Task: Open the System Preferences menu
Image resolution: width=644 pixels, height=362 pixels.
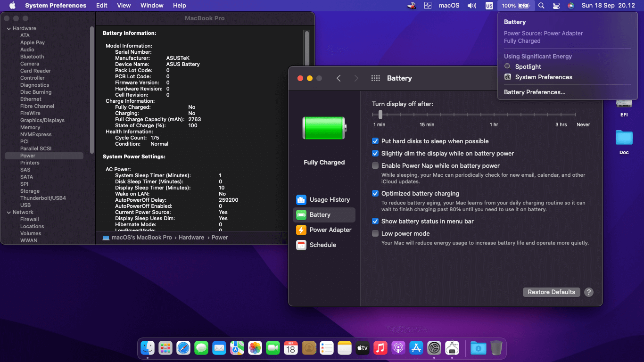Action: (56, 6)
